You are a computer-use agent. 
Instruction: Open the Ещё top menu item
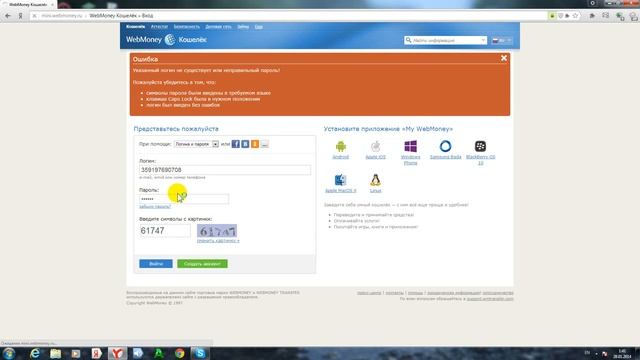point(259,27)
